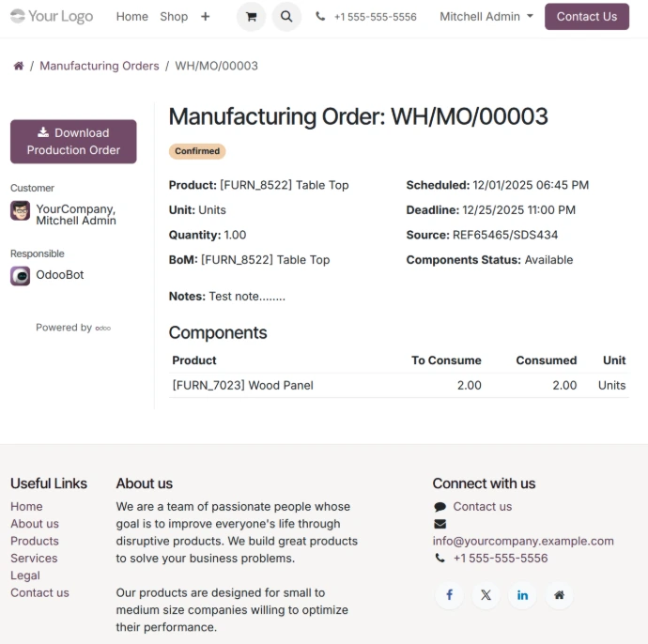Open the LinkedIn social icon
Screen dimensions: 648x644
pyautogui.click(x=522, y=595)
